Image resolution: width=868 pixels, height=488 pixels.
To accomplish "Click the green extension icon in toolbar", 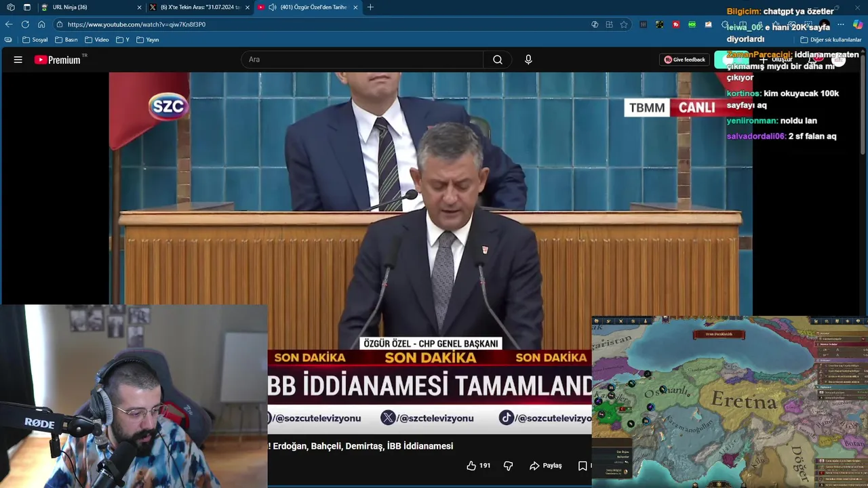I will tap(692, 24).
